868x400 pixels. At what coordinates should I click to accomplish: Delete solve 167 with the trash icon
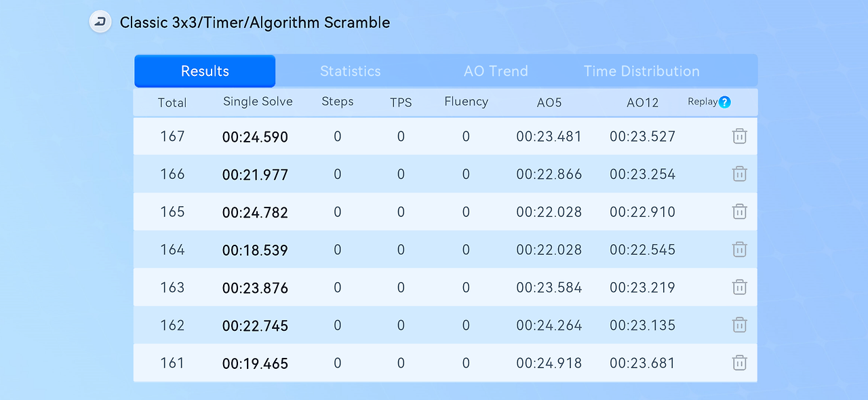(739, 136)
